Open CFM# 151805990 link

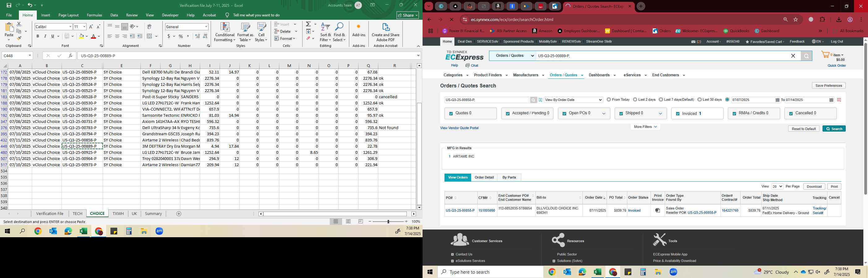[487, 211]
